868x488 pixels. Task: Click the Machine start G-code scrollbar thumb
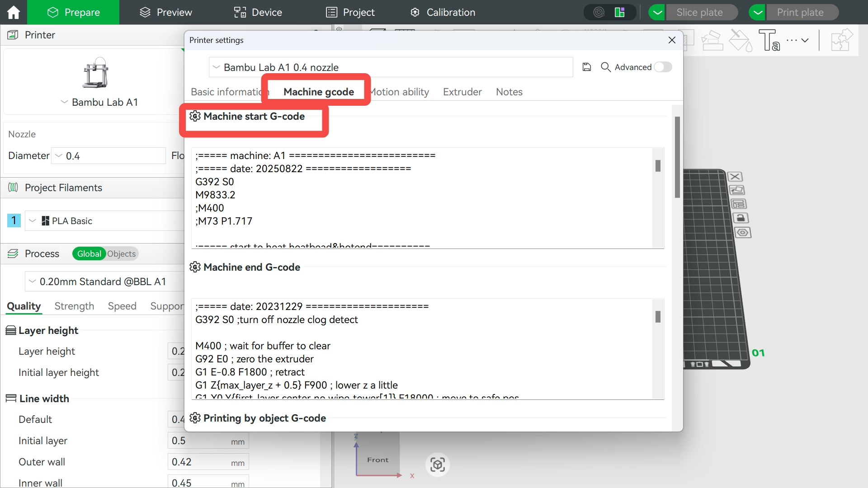click(x=658, y=166)
